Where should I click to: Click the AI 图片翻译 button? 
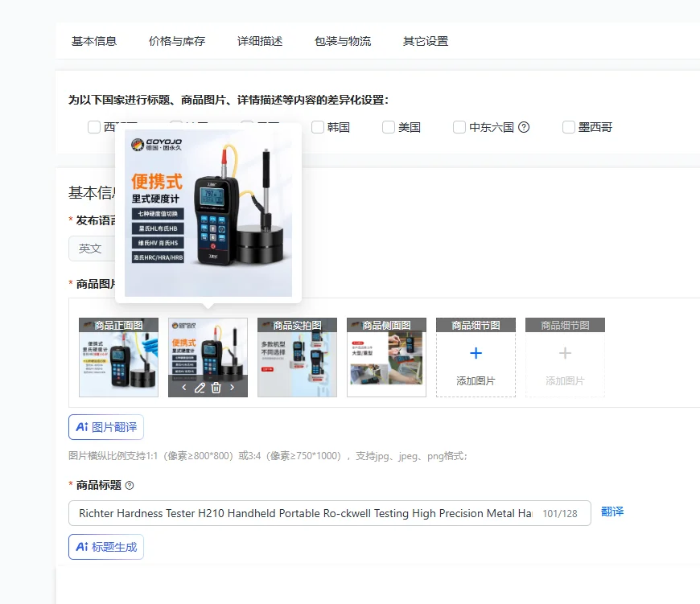click(x=106, y=427)
